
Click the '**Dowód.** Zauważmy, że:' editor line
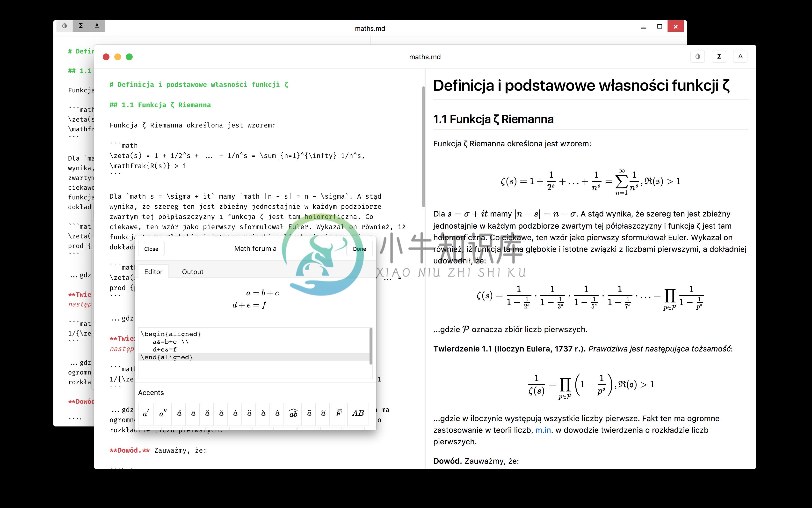158,450
